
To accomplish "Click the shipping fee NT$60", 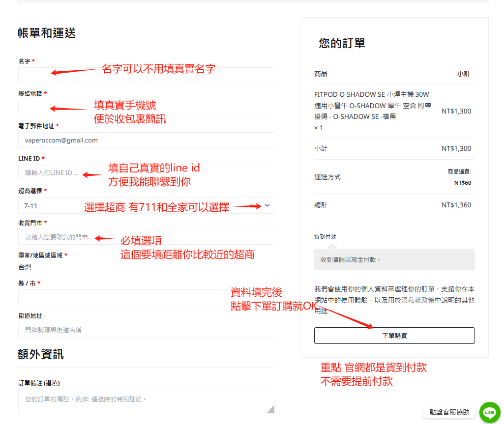I will (x=463, y=183).
